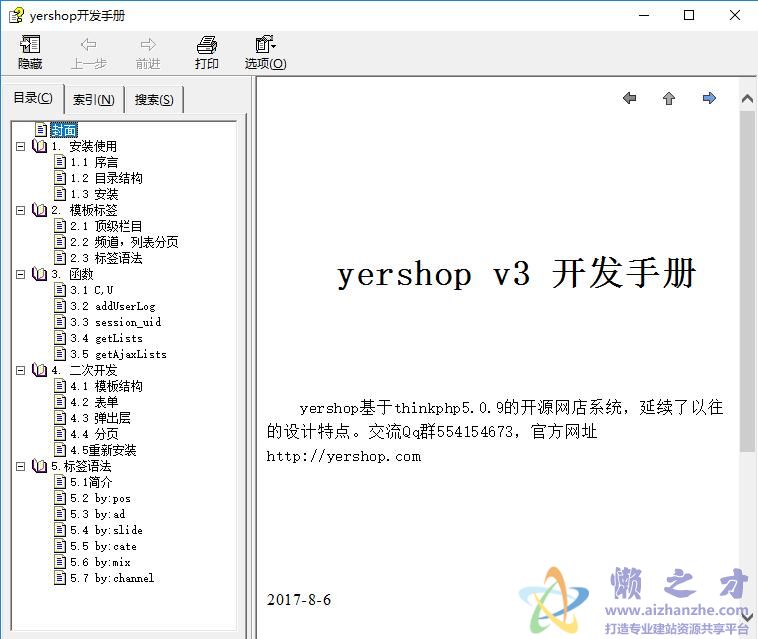
Task: Open the 1.3 安装 topic
Action: [x=94, y=194]
